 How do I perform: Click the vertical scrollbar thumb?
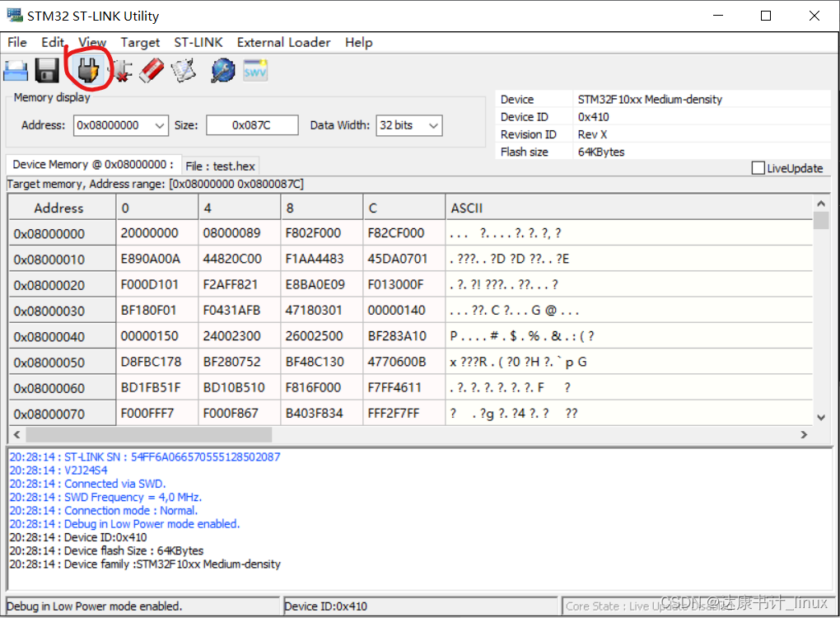coord(821,220)
